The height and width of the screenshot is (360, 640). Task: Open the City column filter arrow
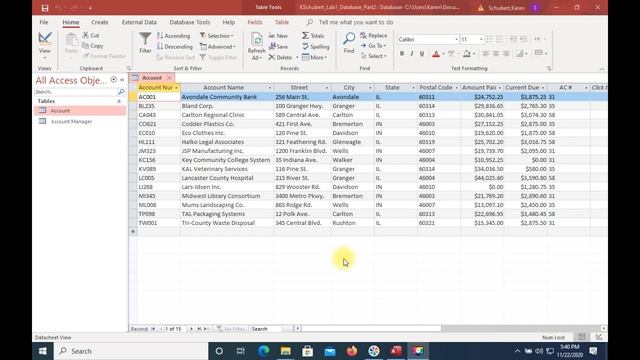pyautogui.click(x=370, y=88)
